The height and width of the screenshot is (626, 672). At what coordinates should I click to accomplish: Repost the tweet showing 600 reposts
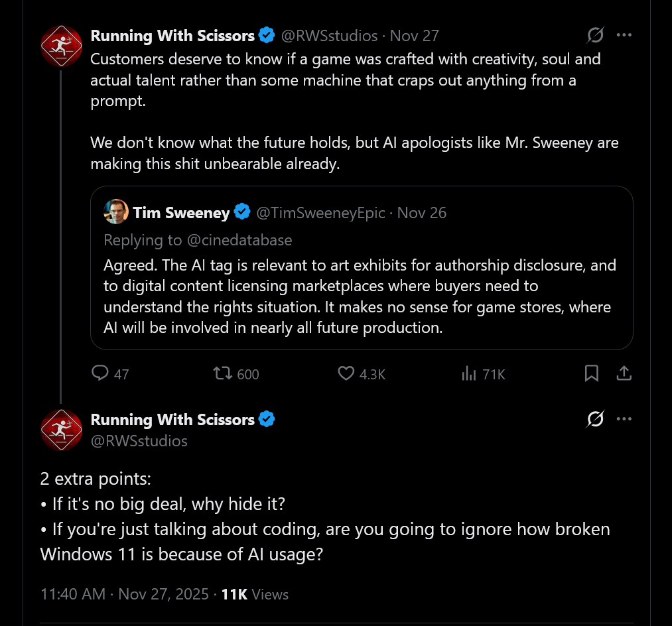pos(223,374)
